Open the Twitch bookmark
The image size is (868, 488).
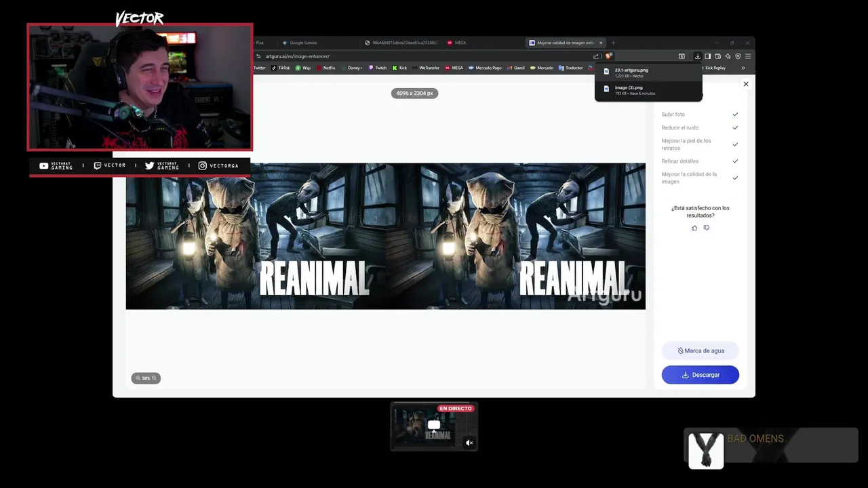pyautogui.click(x=378, y=68)
